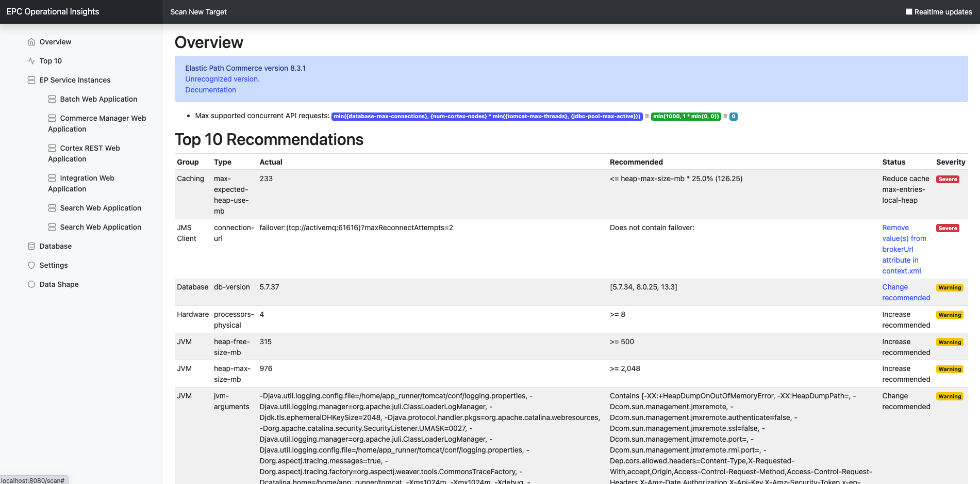
Task: Click the Unrecognized version link
Action: pyautogui.click(x=222, y=79)
